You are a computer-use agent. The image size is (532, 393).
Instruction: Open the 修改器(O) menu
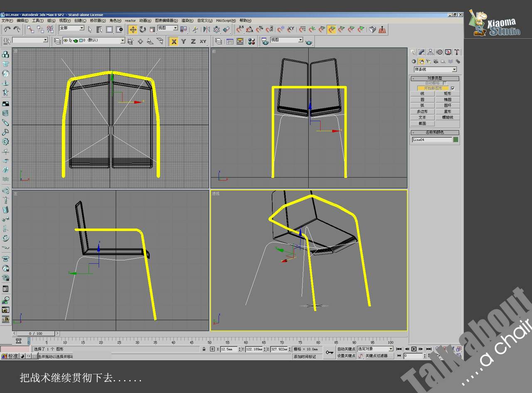click(98, 20)
